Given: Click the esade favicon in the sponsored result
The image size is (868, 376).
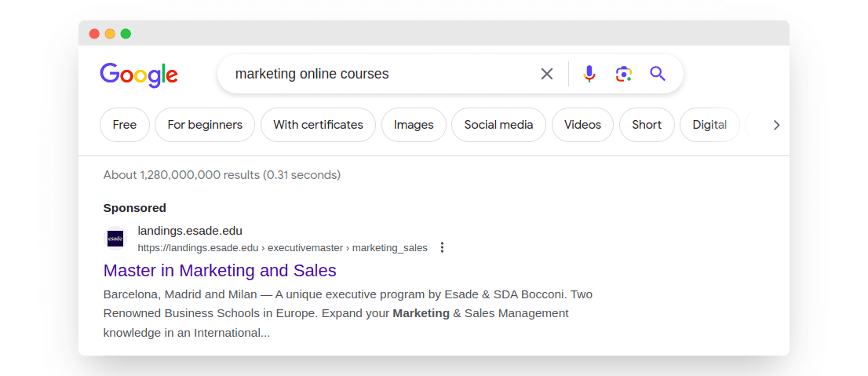Looking at the screenshot, I should (x=115, y=239).
